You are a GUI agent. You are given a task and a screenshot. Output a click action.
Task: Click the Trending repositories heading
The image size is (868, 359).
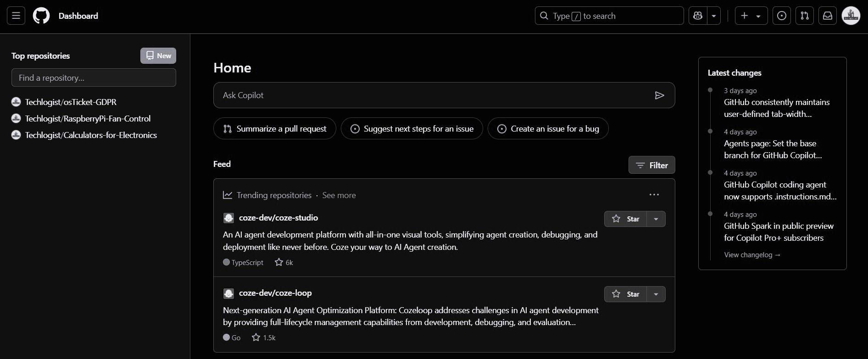(x=274, y=195)
